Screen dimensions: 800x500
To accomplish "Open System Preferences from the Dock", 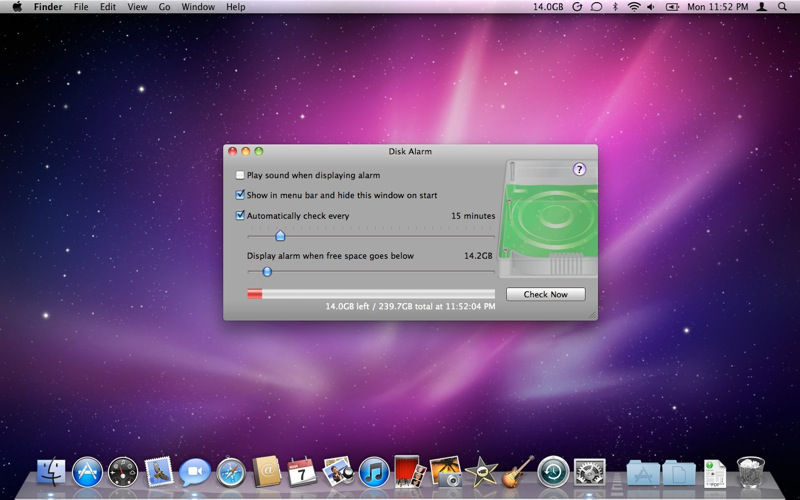I will coord(589,472).
